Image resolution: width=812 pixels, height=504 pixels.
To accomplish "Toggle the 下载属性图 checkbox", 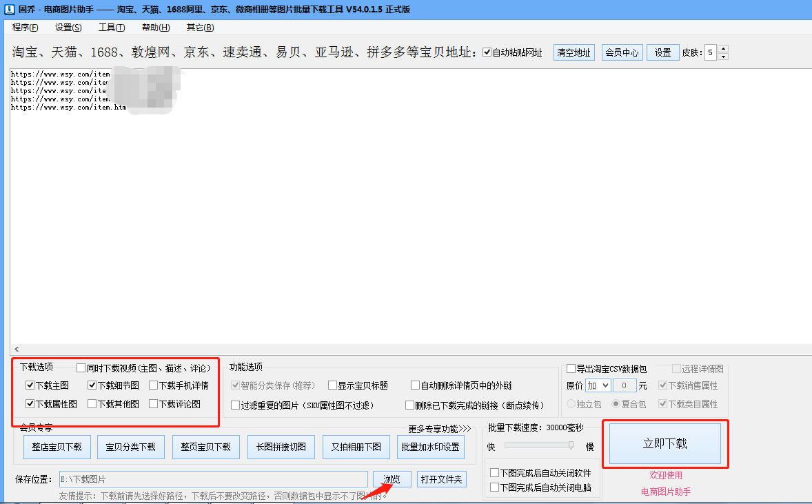I will [x=30, y=403].
